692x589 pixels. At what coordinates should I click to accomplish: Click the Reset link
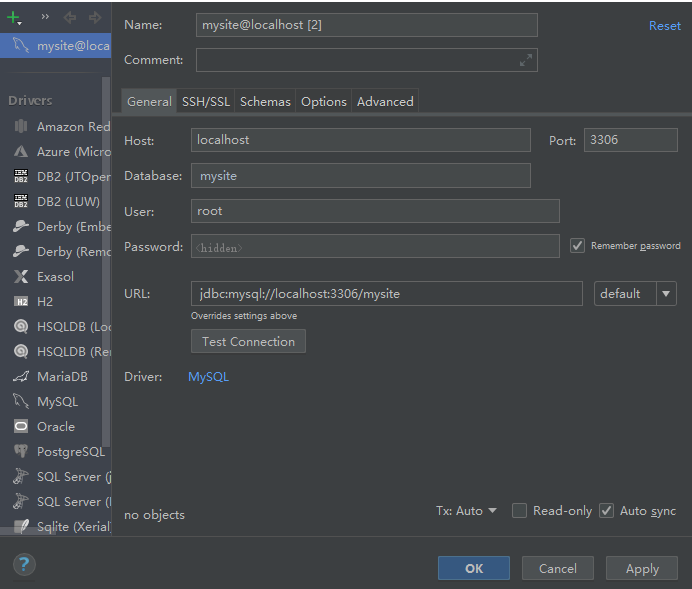[665, 26]
